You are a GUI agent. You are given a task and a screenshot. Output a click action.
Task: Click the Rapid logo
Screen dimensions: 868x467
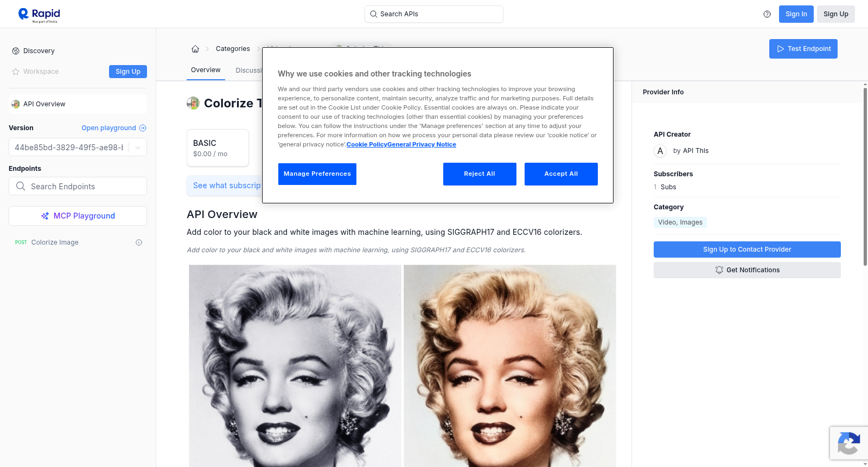point(39,15)
